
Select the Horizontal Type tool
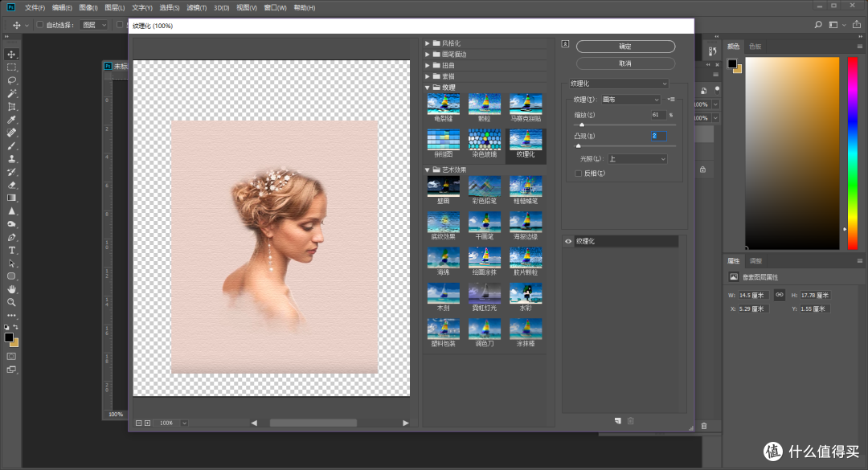(x=11, y=250)
